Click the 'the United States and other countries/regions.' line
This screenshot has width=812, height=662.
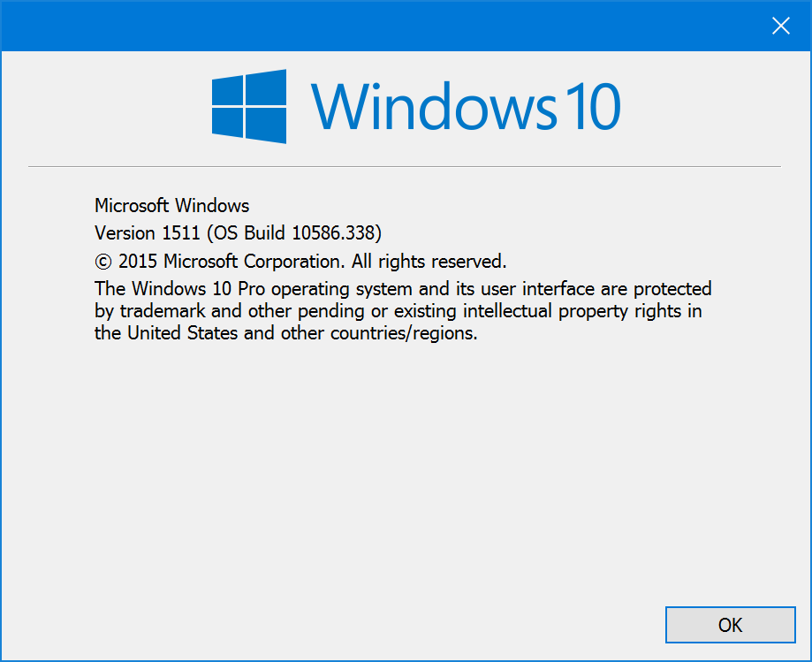point(286,333)
